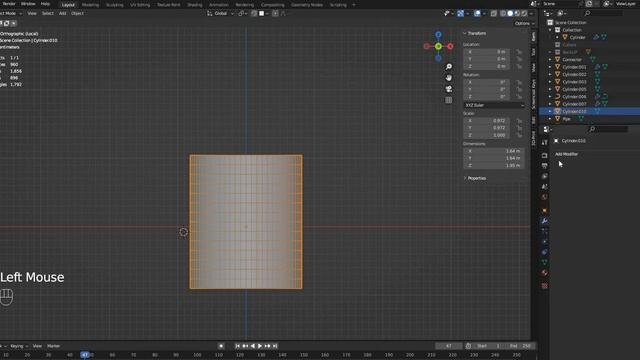Select solid viewport shading mode
Viewport: 640px width, 360px height.
coord(510,13)
